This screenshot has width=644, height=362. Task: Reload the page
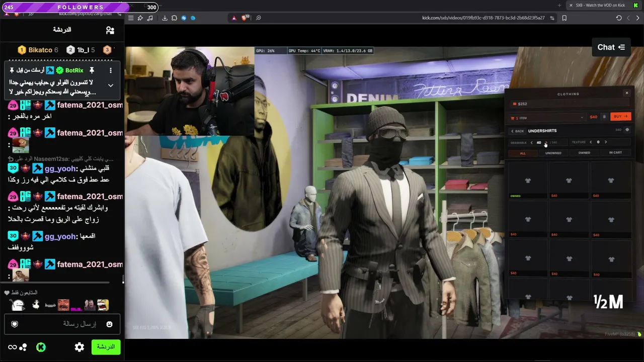(x=619, y=18)
